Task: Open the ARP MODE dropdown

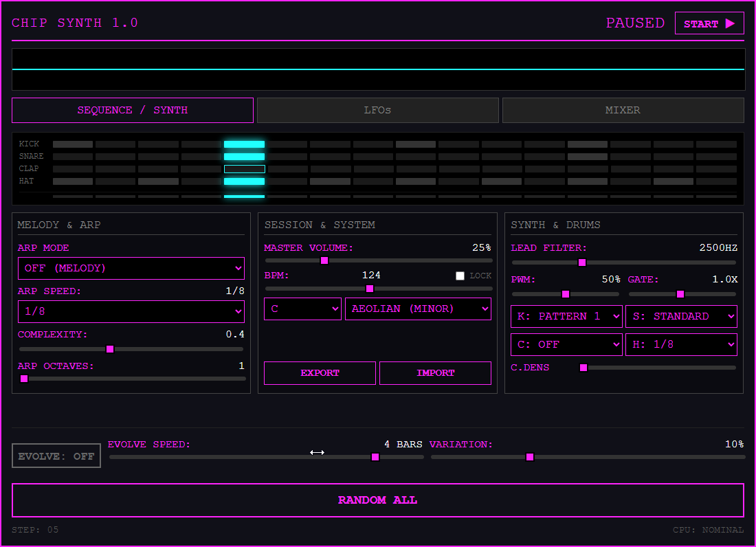Action: click(131, 269)
